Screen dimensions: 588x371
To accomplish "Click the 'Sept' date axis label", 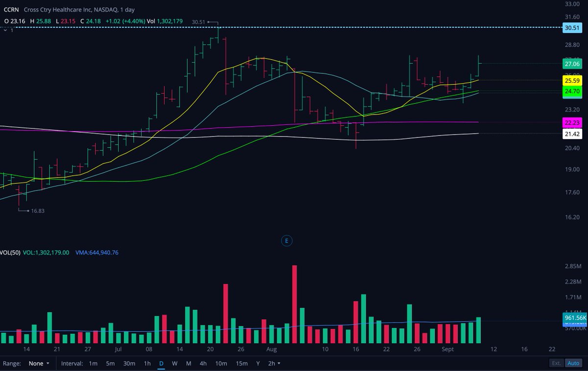I will (x=448, y=349).
